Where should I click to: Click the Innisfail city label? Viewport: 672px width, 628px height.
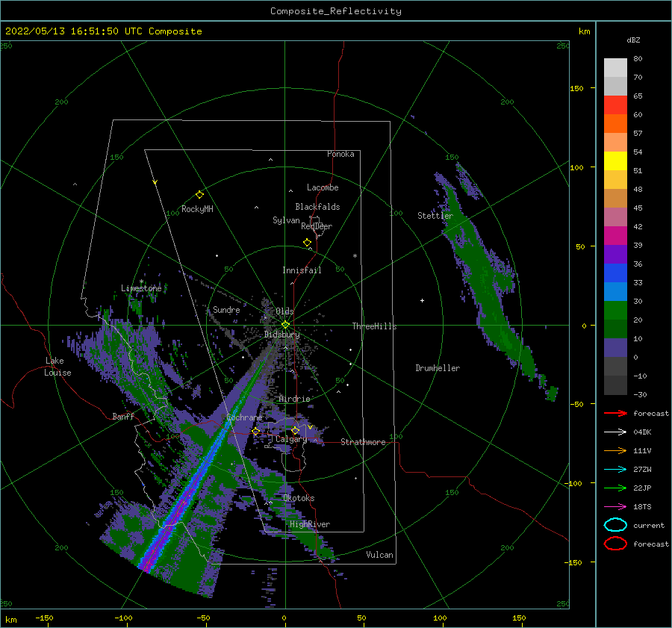click(302, 270)
